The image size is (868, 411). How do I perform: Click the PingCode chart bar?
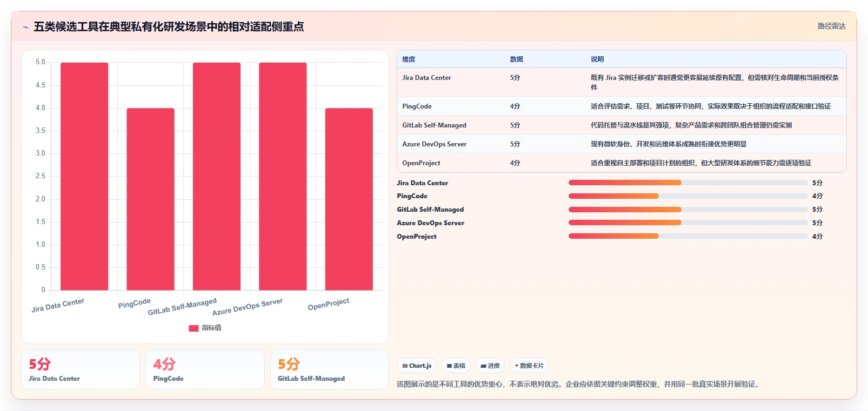tap(150, 199)
